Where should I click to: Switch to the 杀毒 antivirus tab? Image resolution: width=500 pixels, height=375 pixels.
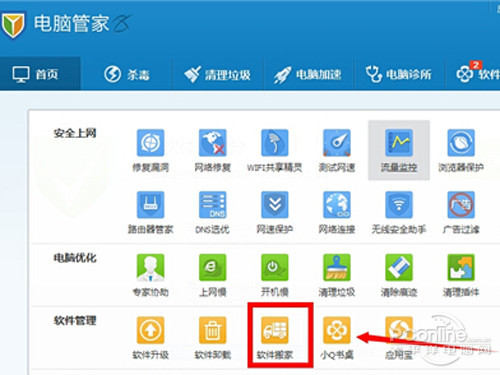[x=127, y=74]
